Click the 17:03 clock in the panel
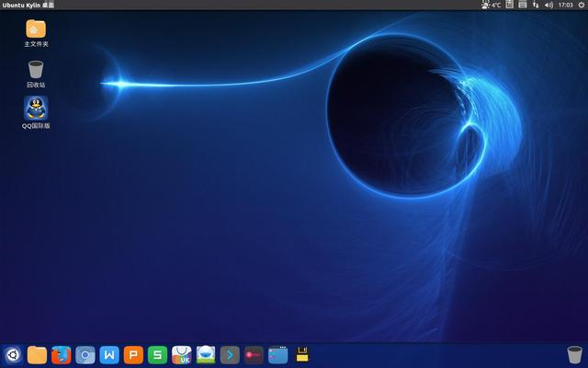Image resolution: width=588 pixels, height=368 pixels. click(566, 5)
